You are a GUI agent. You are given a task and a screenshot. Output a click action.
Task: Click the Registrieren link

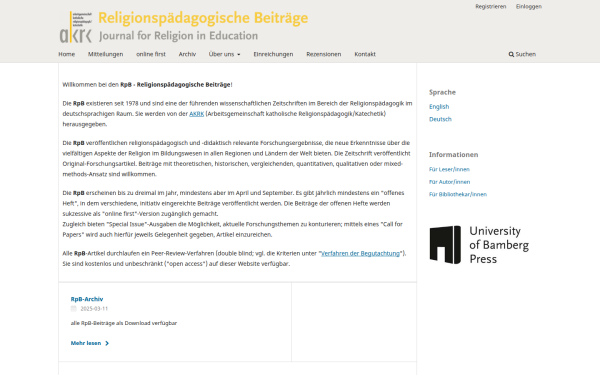pyautogui.click(x=491, y=7)
